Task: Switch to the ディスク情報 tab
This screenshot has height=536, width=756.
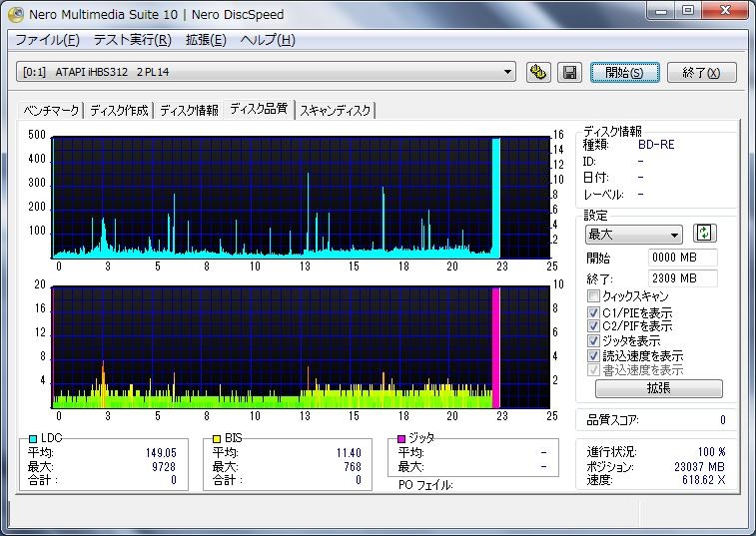Action: (189, 111)
